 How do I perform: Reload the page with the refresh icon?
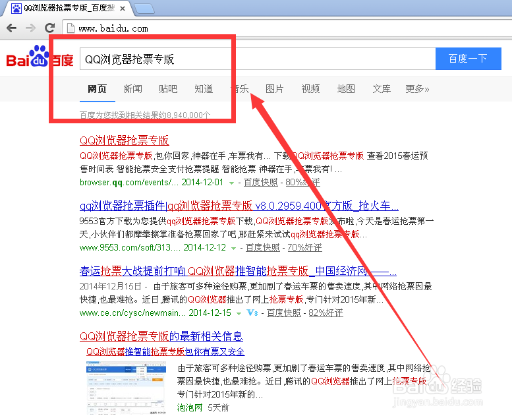click(x=49, y=28)
